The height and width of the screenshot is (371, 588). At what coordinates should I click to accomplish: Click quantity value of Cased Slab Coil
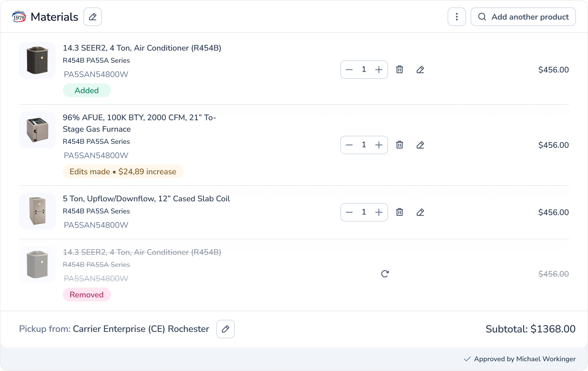(364, 212)
